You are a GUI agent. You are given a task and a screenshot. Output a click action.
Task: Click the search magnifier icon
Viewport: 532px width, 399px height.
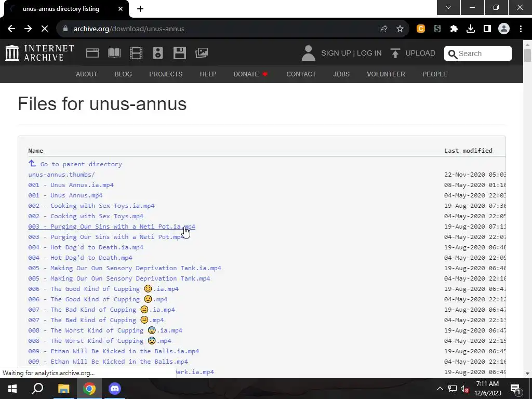(453, 54)
